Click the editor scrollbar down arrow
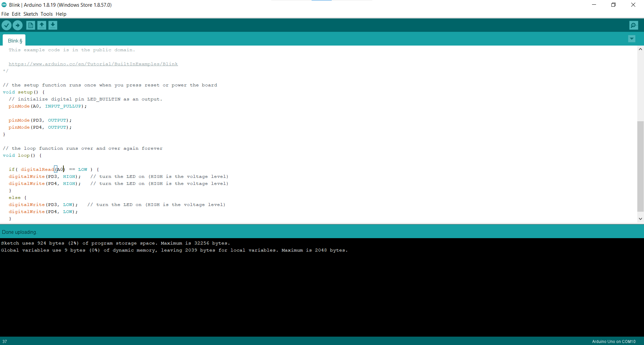Screen dimensions: 644x345 coord(640,219)
